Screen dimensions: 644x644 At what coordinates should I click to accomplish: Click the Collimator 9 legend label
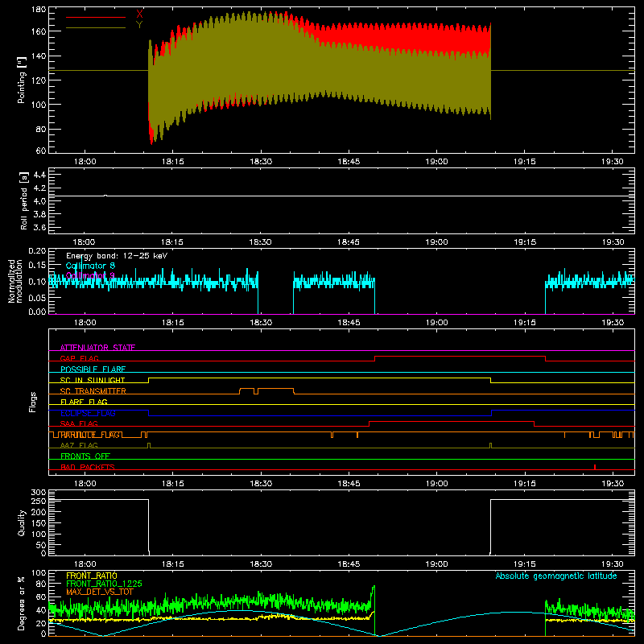[x=90, y=275]
